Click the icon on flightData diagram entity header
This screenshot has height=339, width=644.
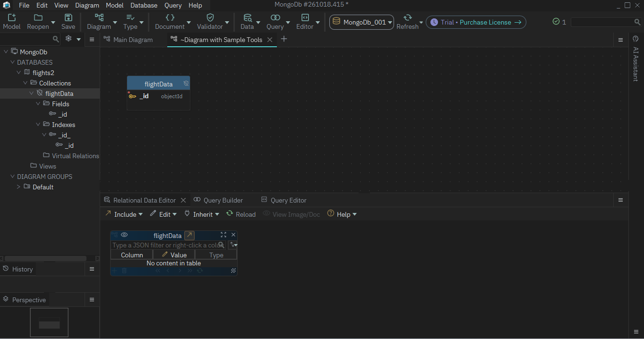click(x=186, y=83)
